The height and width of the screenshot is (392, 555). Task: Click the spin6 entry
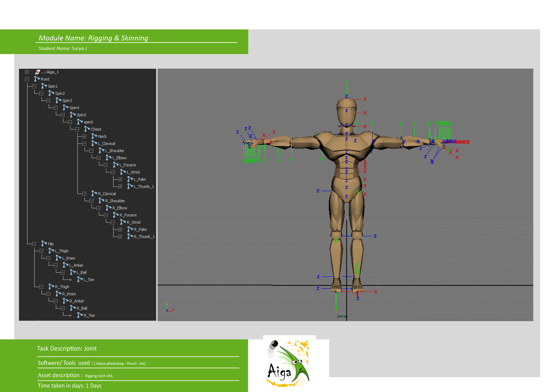[x=88, y=122]
